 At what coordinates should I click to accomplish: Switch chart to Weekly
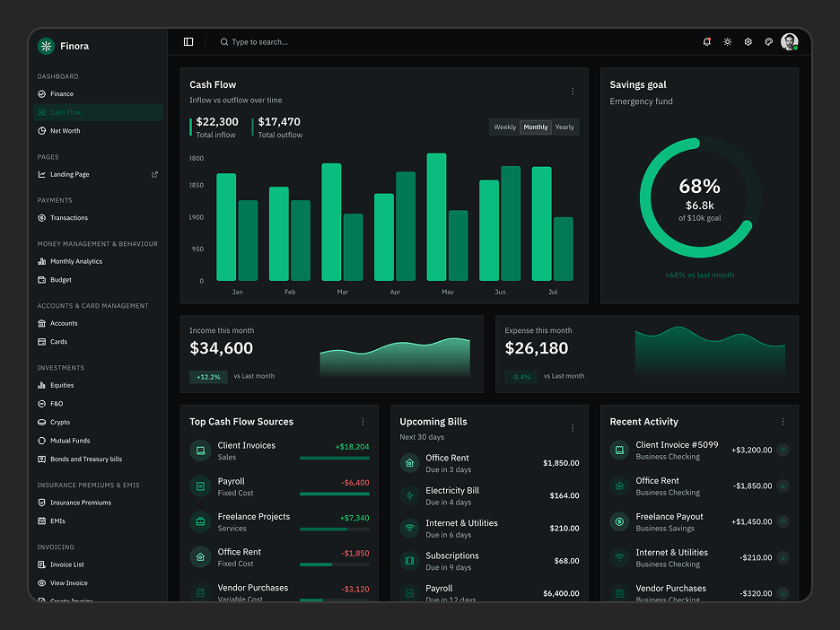(504, 127)
